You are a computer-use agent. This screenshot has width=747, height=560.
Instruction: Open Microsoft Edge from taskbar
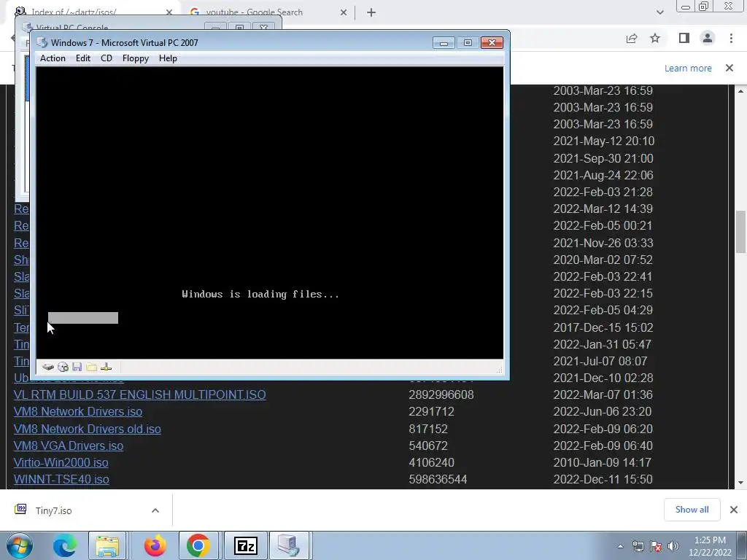pyautogui.click(x=65, y=545)
